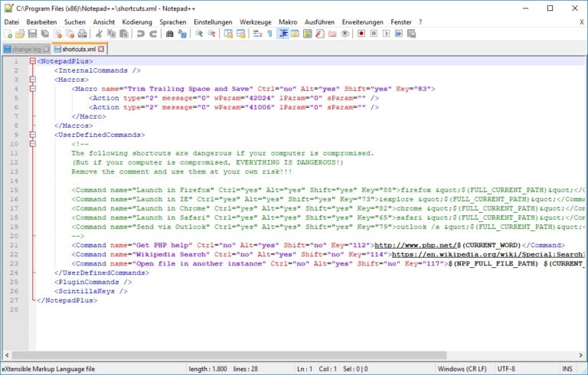
Task: Close the shortcuts.xml tab with its X
Action: [102, 49]
